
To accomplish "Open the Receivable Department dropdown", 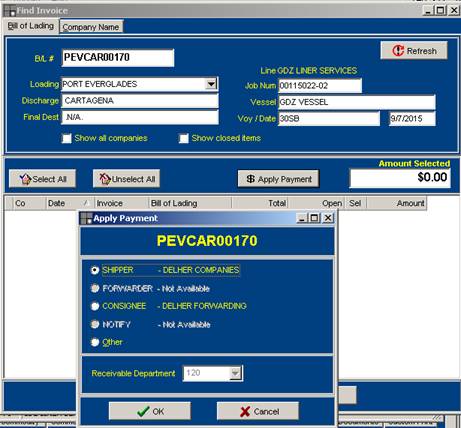I will pos(235,373).
